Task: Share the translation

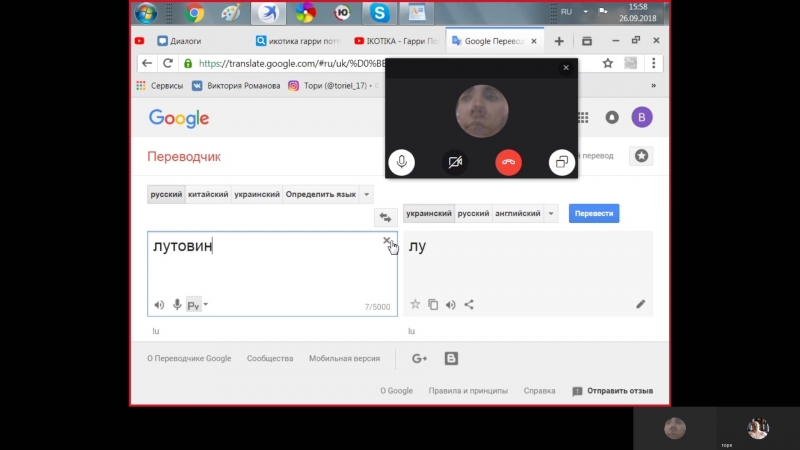Action: click(469, 305)
